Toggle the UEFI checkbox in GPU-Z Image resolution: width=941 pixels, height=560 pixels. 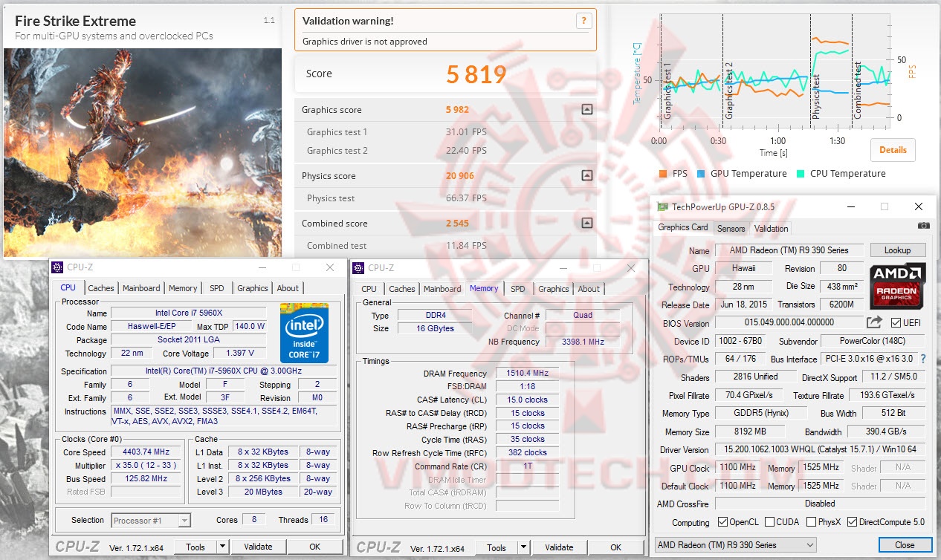(896, 323)
